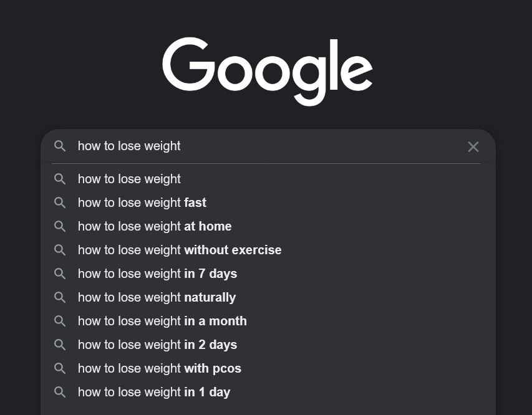Click magnifier icon beside 'in 1 day' suggestion
The height and width of the screenshot is (415, 532).
tap(60, 393)
